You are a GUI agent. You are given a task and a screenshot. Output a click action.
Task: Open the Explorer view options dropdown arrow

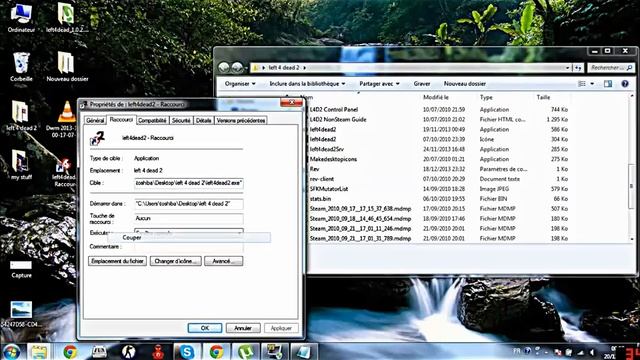pos(592,84)
